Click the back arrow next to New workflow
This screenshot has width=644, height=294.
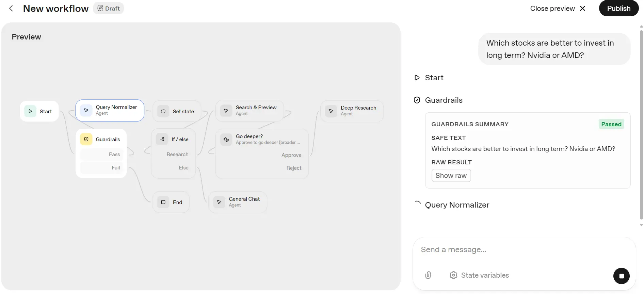tap(11, 9)
